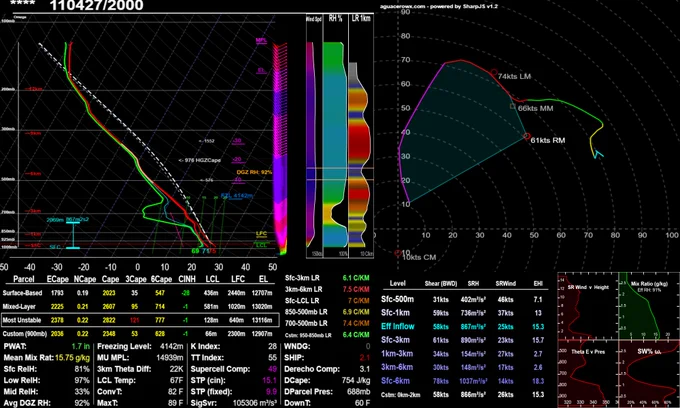Viewport: 680px width, 408px height.
Task: Click the DCape value 754 J/kg
Action: pos(356,380)
